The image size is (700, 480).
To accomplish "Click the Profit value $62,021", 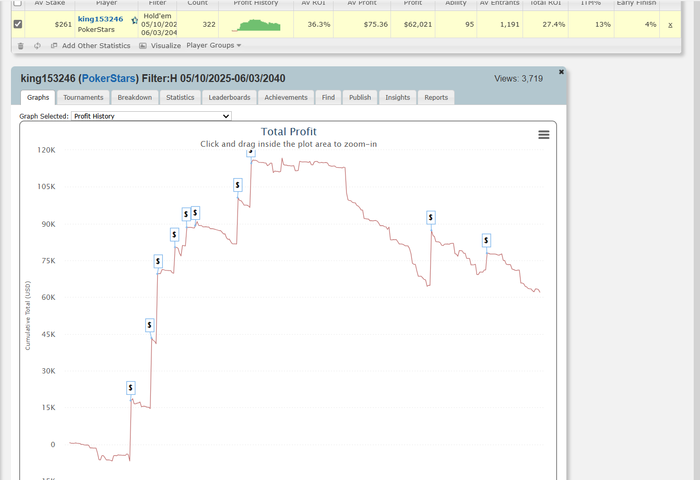I will coord(418,25).
